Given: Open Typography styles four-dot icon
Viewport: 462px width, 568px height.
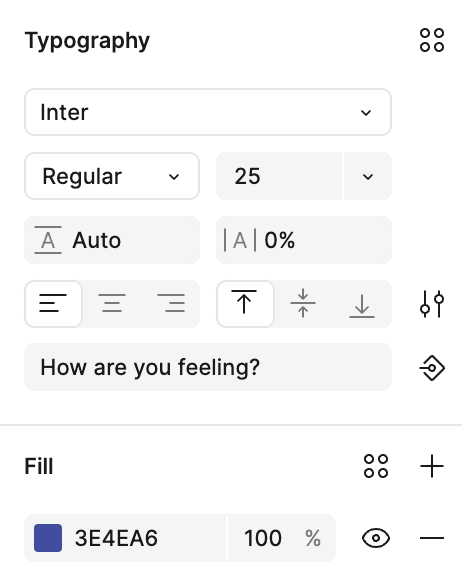Looking at the screenshot, I should point(432,40).
